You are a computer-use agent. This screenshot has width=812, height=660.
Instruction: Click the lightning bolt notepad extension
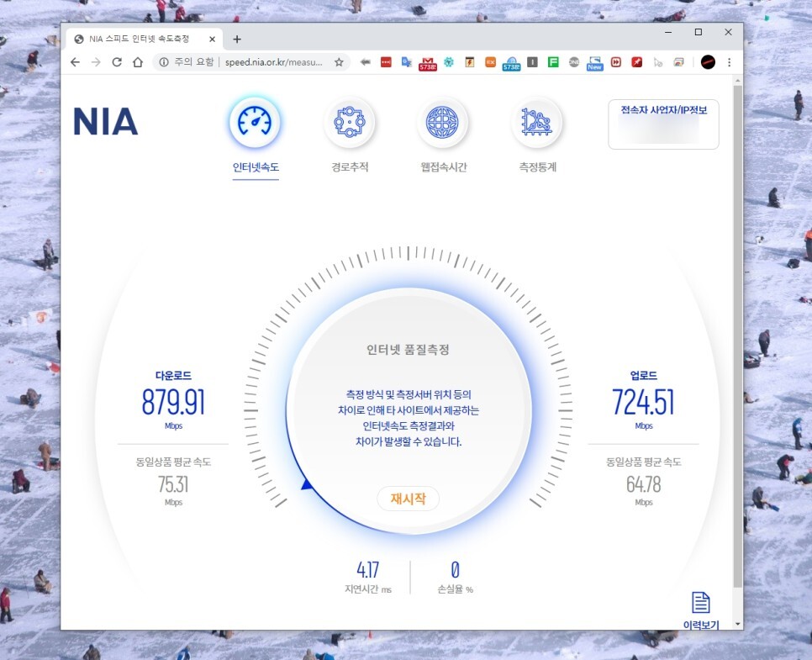[470, 62]
